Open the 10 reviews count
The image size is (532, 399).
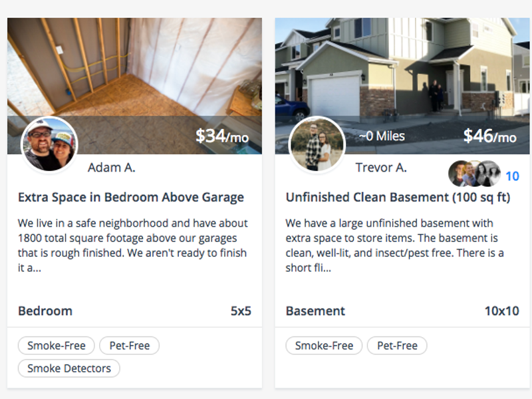(512, 176)
